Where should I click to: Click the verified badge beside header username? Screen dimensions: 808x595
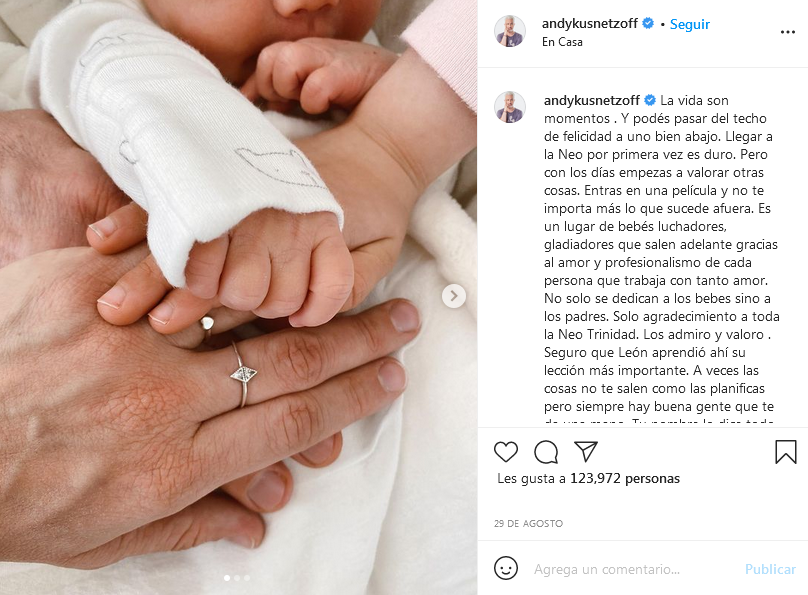pyautogui.click(x=648, y=23)
